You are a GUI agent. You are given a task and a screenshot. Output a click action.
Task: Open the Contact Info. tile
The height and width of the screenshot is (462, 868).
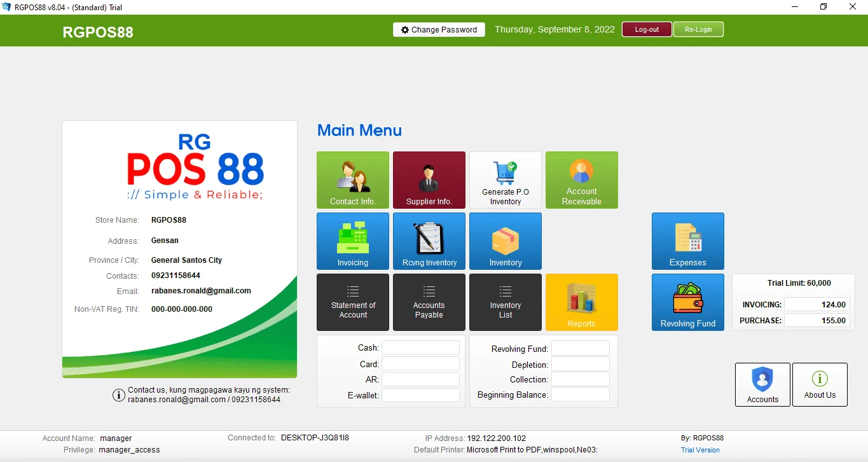coord(353,180)
